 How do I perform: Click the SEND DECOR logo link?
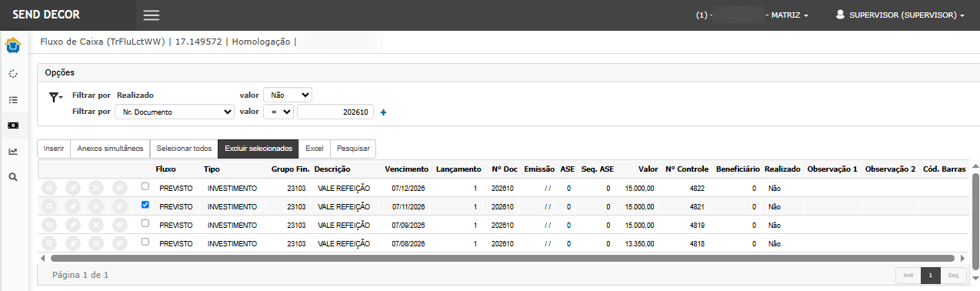pyautogui.click(x=46, y=15)
